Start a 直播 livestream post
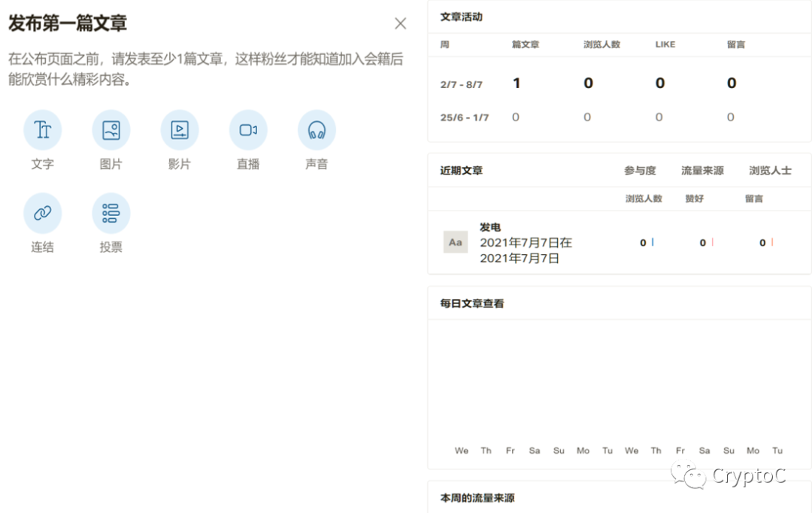 click(x=248, y=130)
